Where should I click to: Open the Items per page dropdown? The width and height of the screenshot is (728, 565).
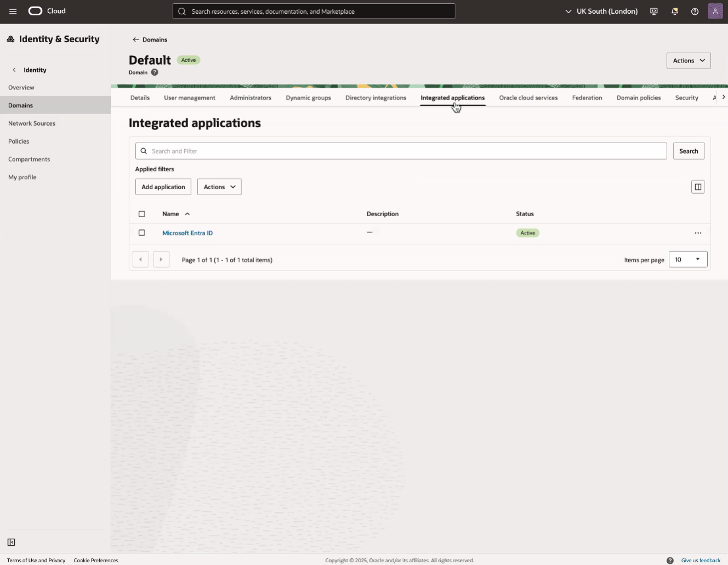(x=687, y=259)
